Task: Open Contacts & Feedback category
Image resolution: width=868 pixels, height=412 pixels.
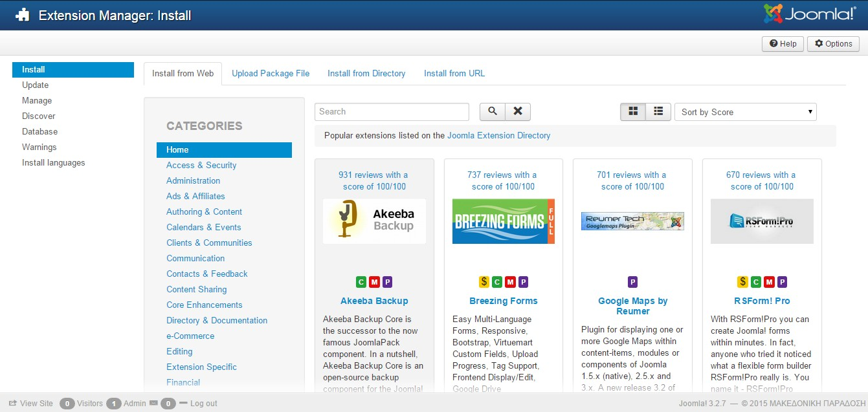Action: click(207, 274)
